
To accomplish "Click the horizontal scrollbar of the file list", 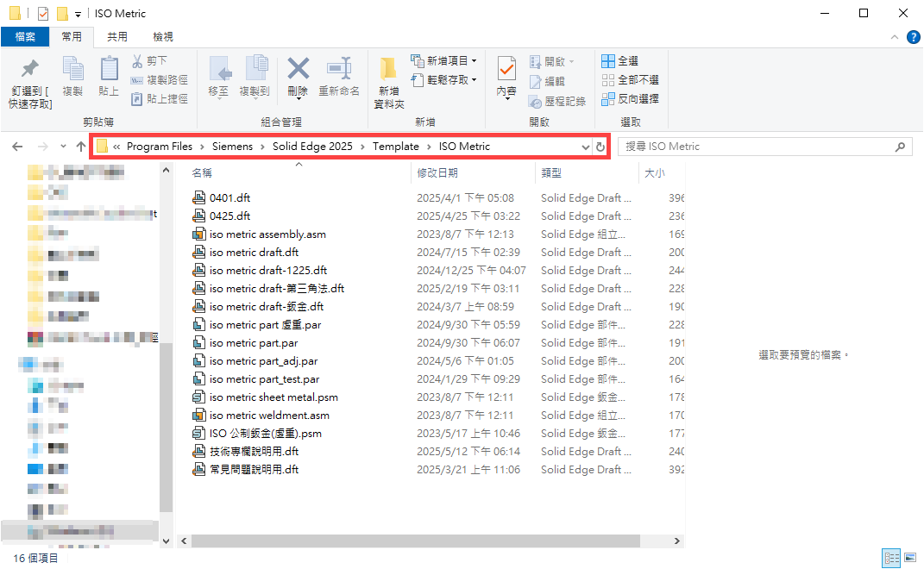I will (416, 541).
